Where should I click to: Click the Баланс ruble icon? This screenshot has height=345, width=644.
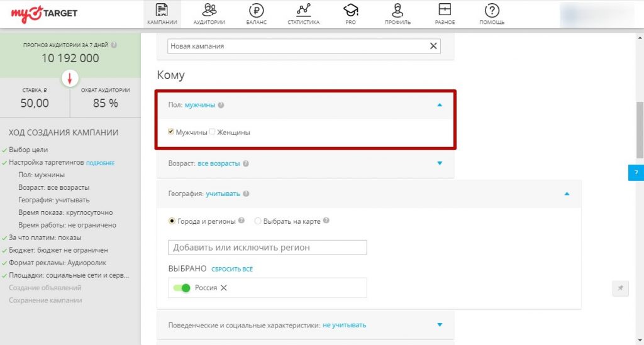pyautogui.click(x=257, y=11)
